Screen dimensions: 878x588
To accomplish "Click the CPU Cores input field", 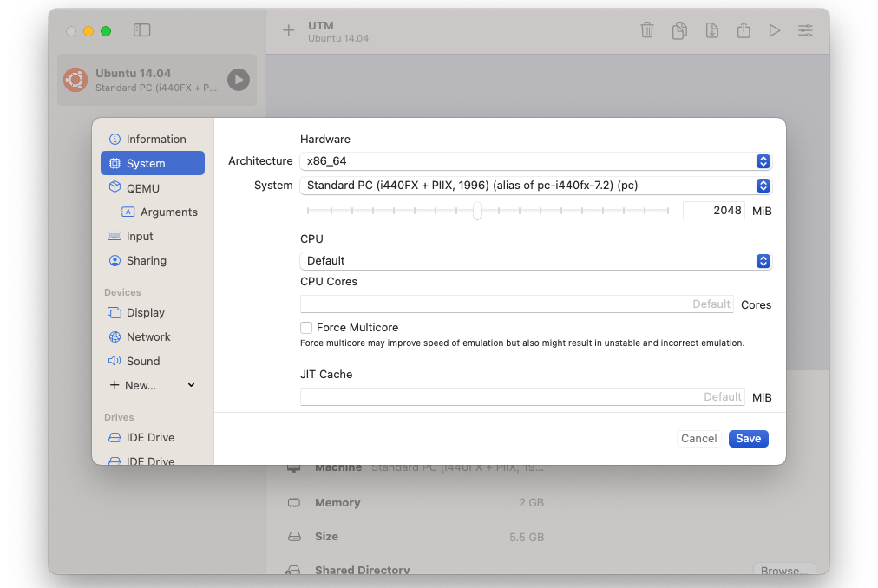I will [516, 304].
